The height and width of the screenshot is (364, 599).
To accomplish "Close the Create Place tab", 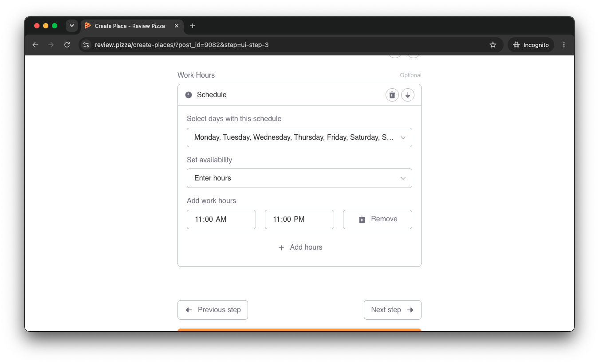I will coord(177,26).
